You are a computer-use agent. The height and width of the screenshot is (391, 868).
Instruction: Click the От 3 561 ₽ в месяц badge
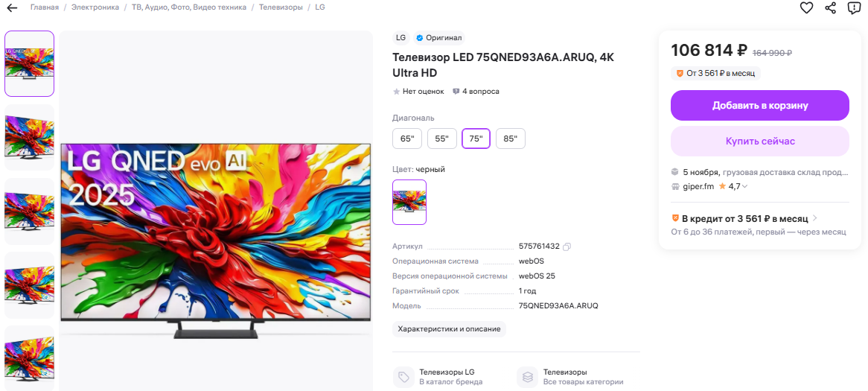point(715,73)
